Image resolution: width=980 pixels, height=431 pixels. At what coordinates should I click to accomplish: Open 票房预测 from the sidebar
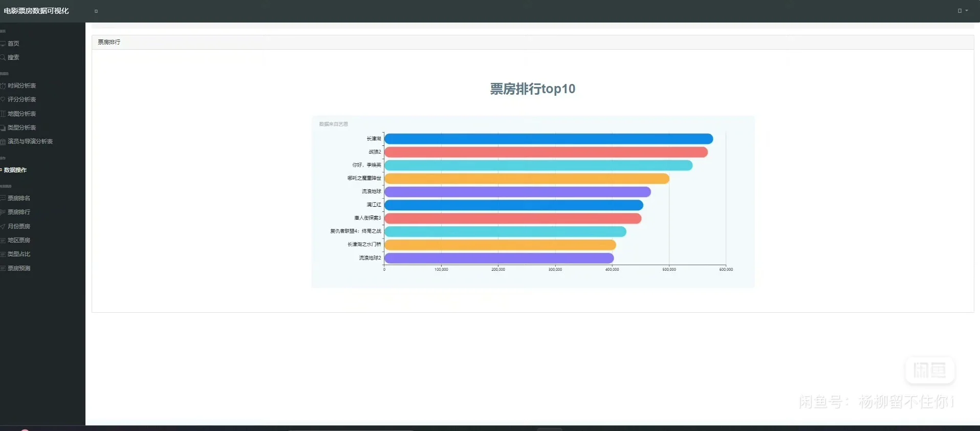[19, 268]
